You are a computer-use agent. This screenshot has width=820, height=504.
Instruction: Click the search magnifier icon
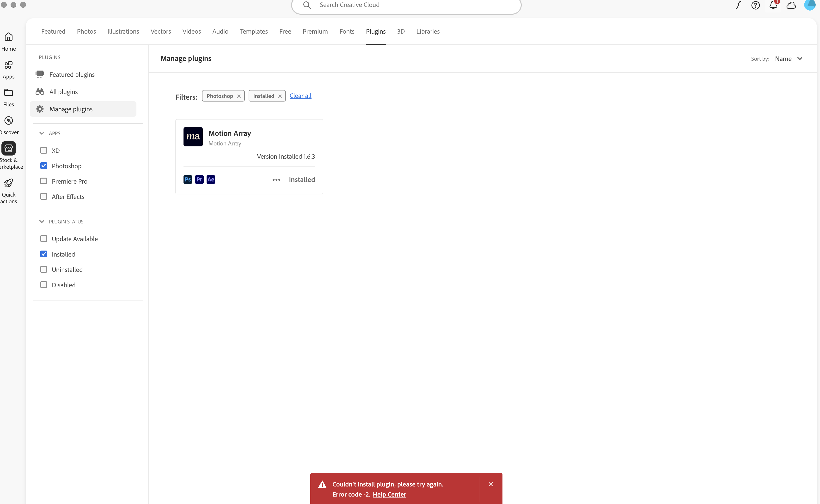307,5
